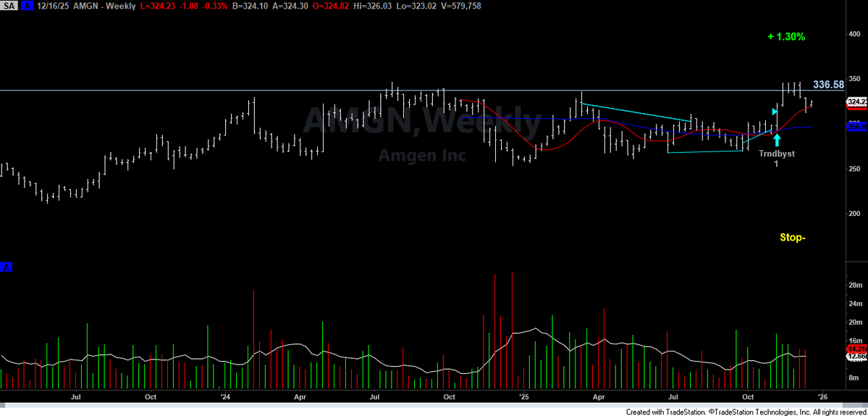Image resolution: width=868 pixels, height=416 pixels.
Task: Click the blue A icon of the volume subgraph
Action: [x=7, y=267]
